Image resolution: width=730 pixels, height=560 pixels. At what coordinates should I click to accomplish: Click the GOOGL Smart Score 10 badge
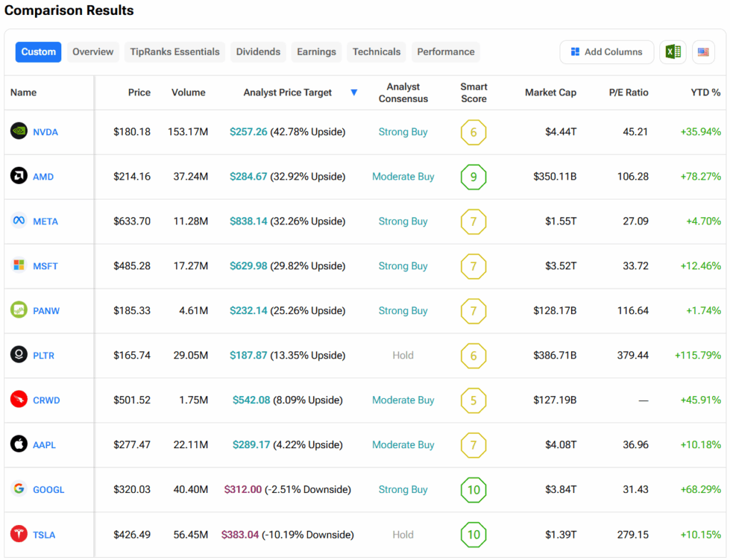click(x=473, y=489)
